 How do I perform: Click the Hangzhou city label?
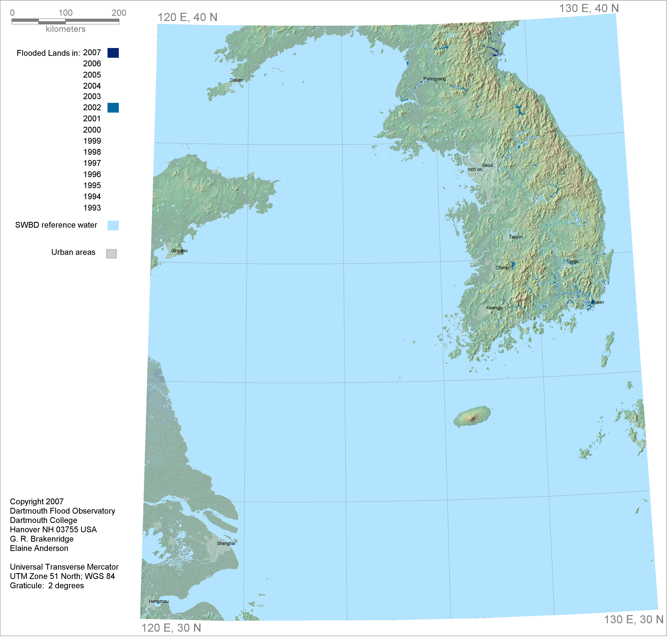[159, 602]
